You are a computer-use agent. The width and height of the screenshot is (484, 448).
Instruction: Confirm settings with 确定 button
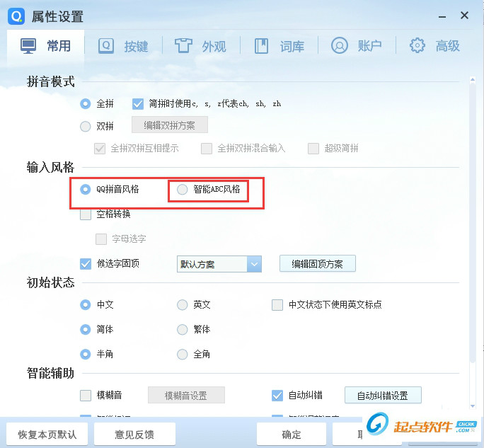tap(292, 435)
